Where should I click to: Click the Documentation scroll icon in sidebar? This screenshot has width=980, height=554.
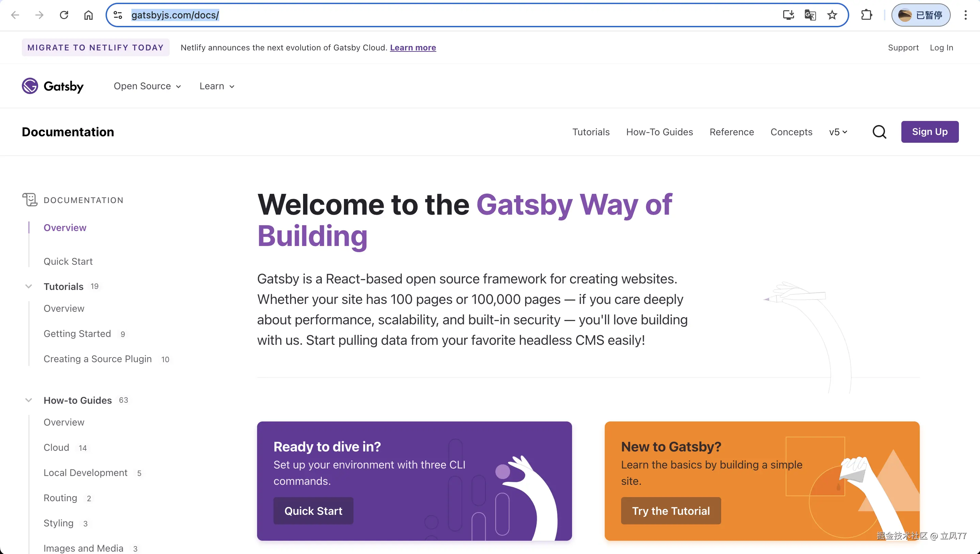[x=30, y=200]
